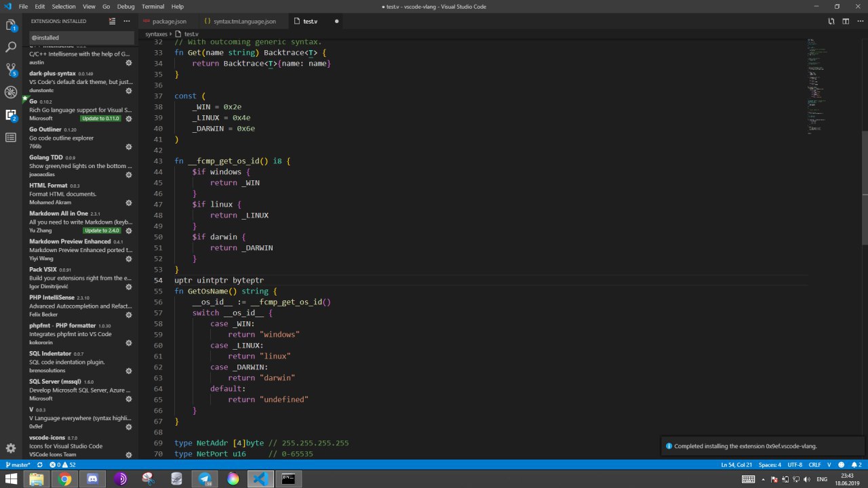Open manage gear for SQL Server extension
This screenshot has width=868, height=488.
coord(129,399)
